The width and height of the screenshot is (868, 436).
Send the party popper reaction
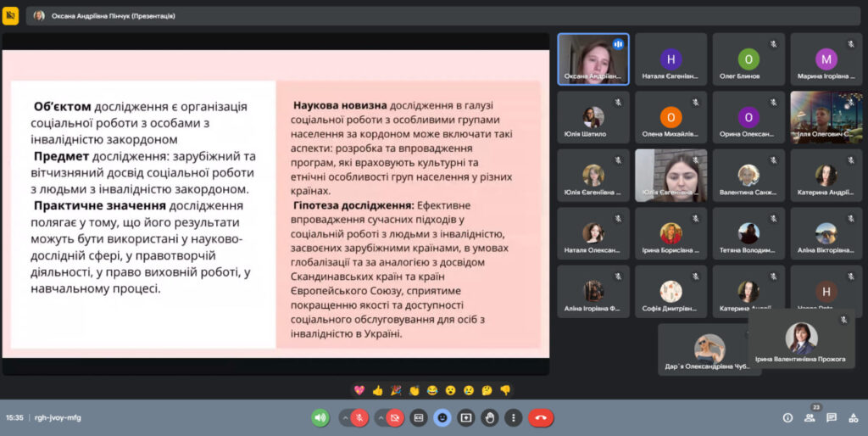pos(396,390)
